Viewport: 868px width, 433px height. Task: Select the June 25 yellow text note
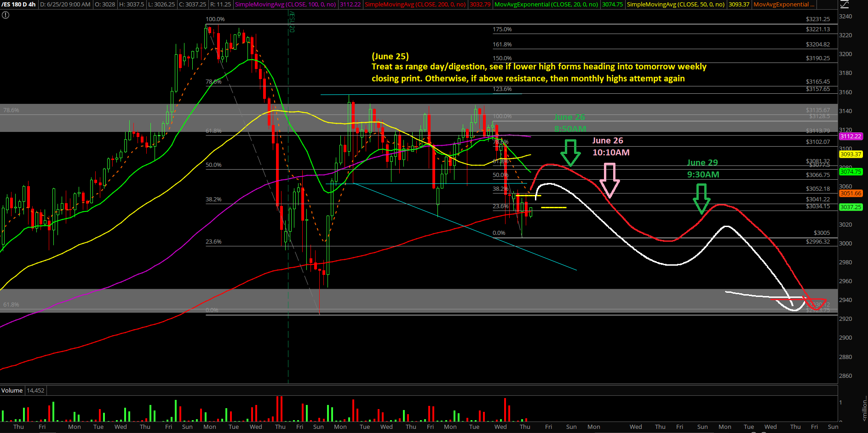(x=539, y=67)
